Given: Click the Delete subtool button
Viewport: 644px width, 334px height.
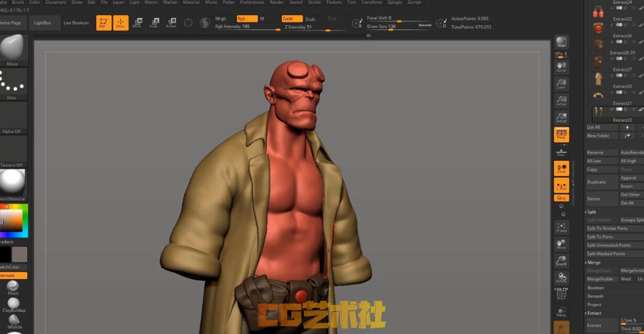Looking at the screenshot, I should point(602,199).
